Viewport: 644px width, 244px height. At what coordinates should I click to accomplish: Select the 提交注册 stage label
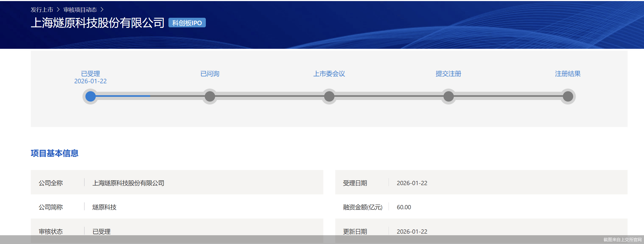coord(449,74)
